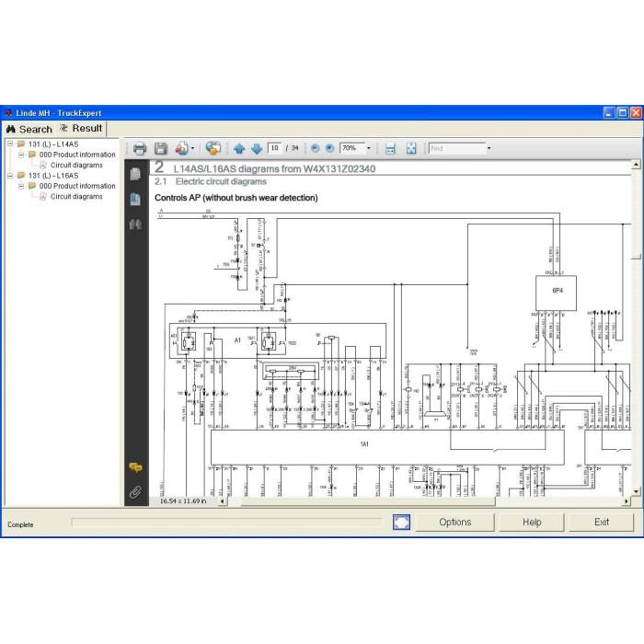The image size is (644, 644).
Task: Select the 131 (L) - L14AS tree item
Action: coord(53,144)
